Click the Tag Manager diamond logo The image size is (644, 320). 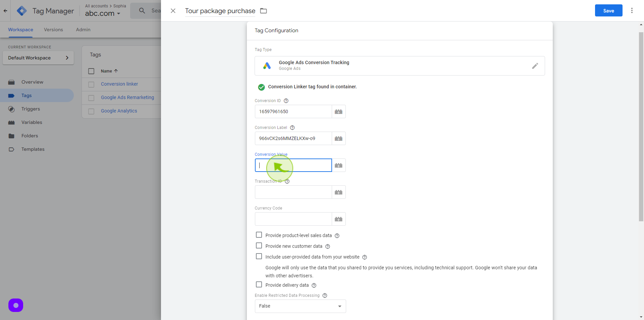(22, 11)
